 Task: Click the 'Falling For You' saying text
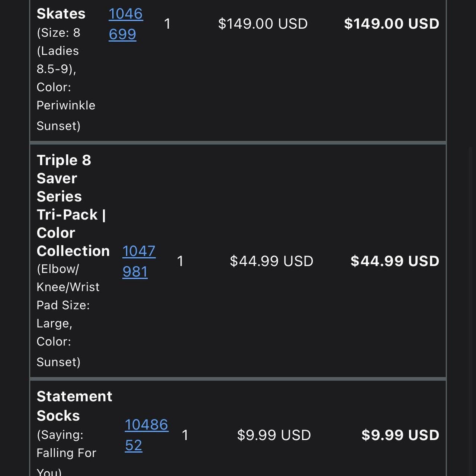[66, 453]
